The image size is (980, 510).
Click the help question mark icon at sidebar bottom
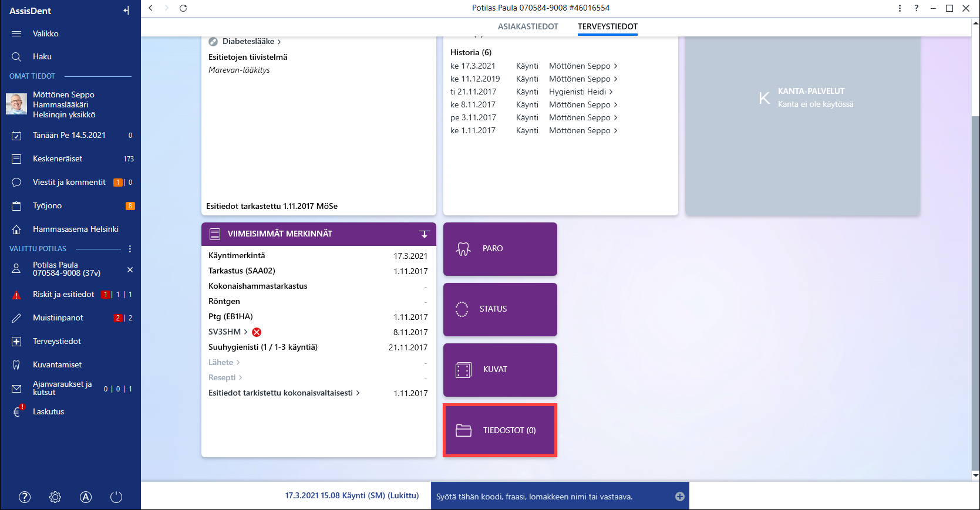(25, 497)
